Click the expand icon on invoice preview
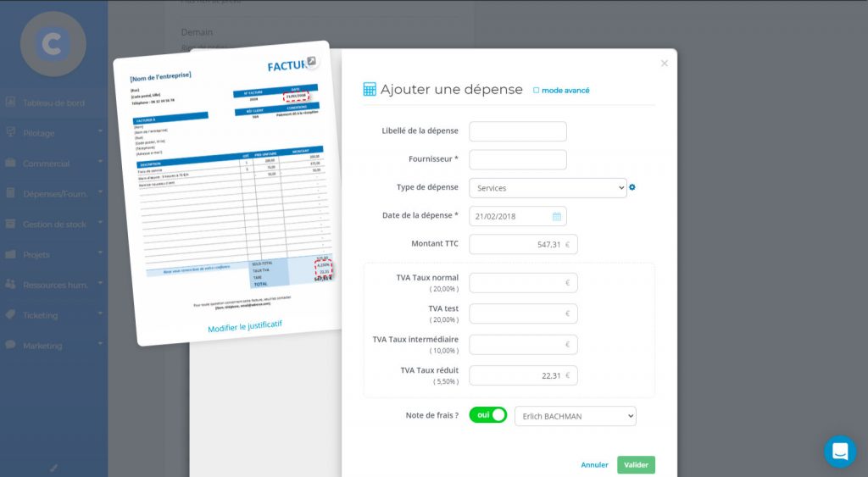 tap(311, 61)
